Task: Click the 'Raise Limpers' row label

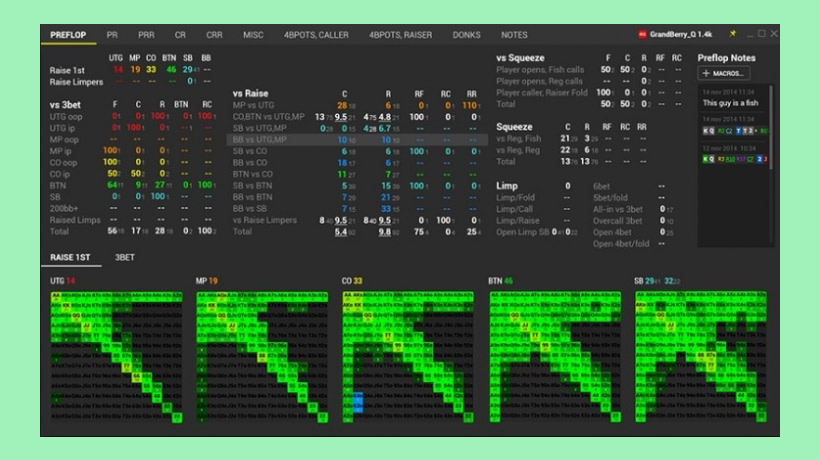Action: pyautogui.click(x=76, y=82)
